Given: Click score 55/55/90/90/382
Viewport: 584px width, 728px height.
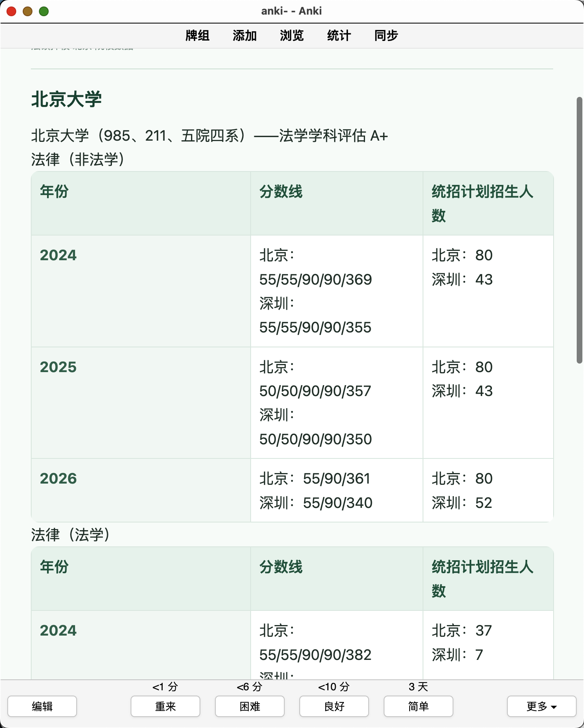Looking at the screenshot, I should tap(316, 655).
